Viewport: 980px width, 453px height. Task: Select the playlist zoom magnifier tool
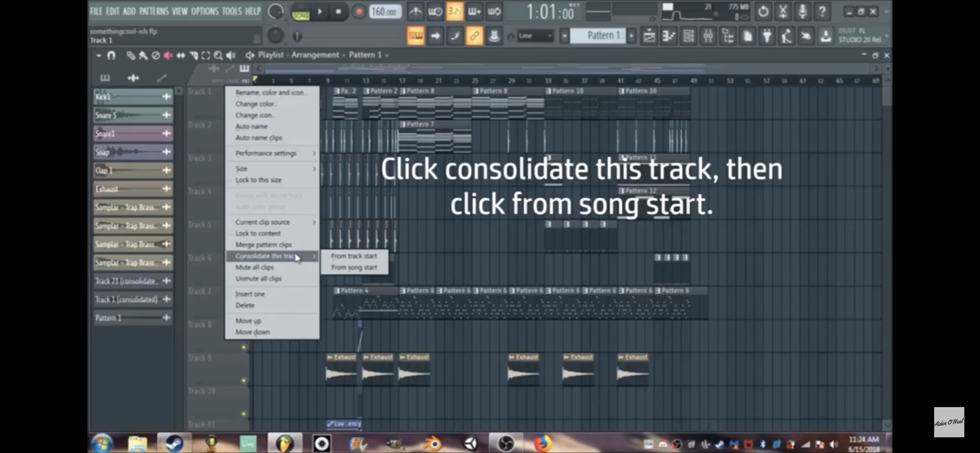click(218, 55)
